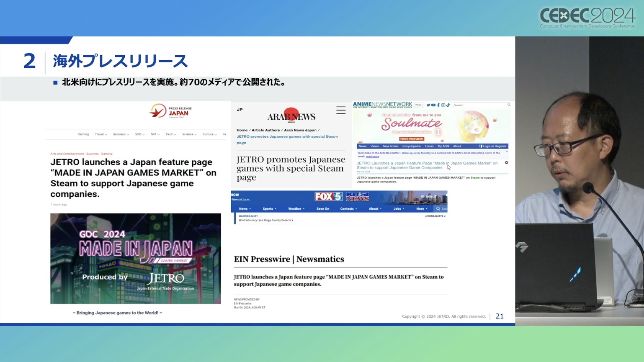The image size is (644, 362).
Task: Expand the Science dropdown on Press Release Japan
Action: point(189,134)
